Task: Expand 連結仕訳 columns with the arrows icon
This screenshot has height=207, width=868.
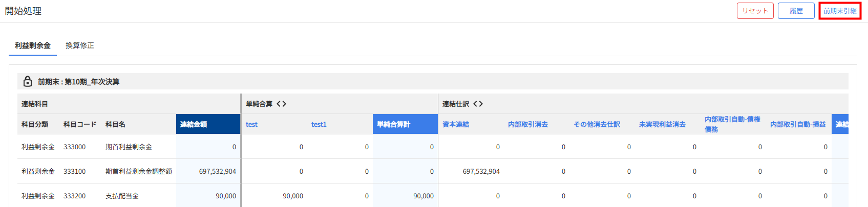Action: 478,104
